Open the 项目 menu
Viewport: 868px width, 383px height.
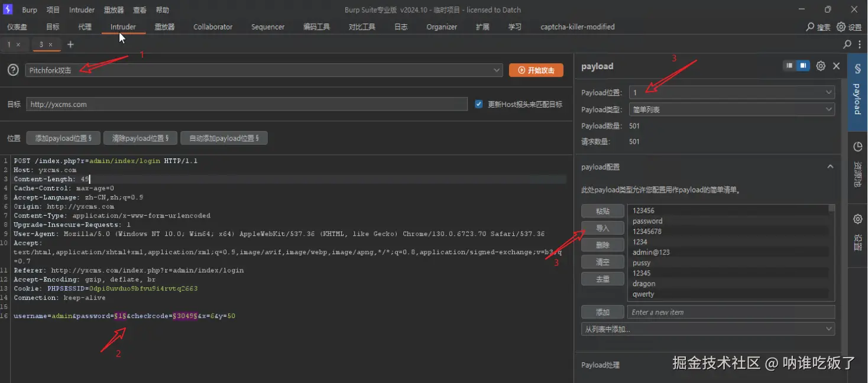(53, 10)
